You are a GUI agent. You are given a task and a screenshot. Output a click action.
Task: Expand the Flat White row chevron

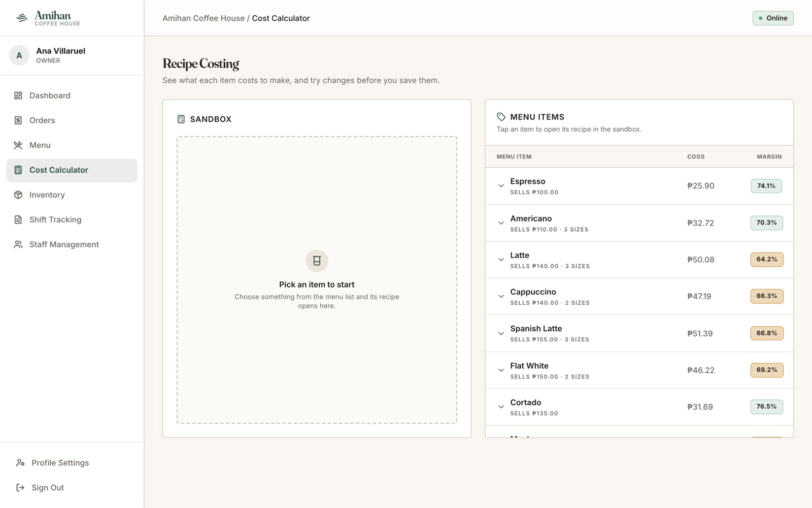point(501,370)
